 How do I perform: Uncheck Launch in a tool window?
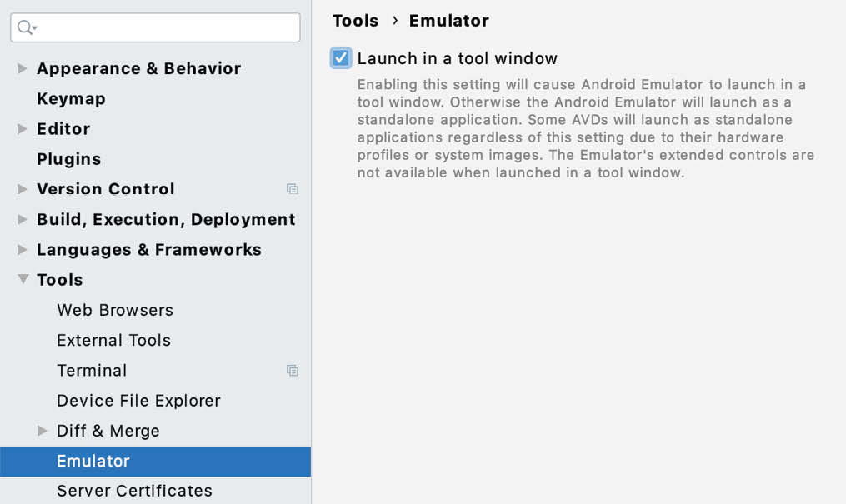coord(340,58)
